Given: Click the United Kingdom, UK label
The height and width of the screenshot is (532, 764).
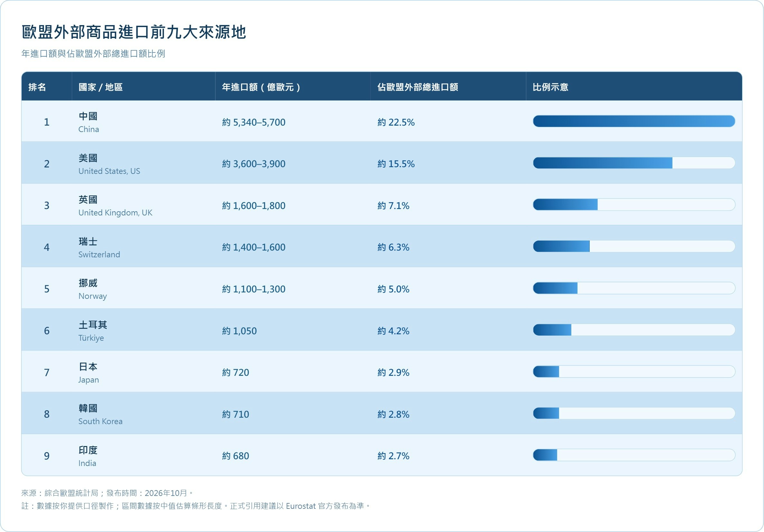Looking at the screenshot, I should click(x=115, y=213).
